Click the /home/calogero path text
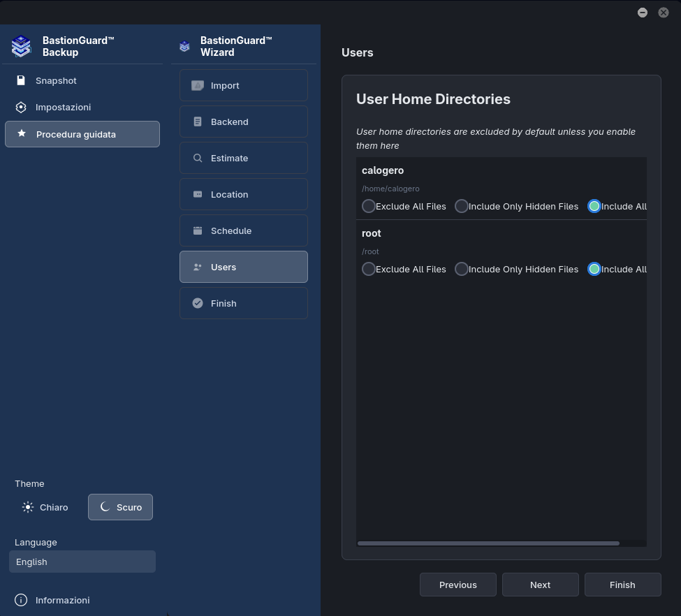This screenshot has height=616, width=681. point(390,189)
